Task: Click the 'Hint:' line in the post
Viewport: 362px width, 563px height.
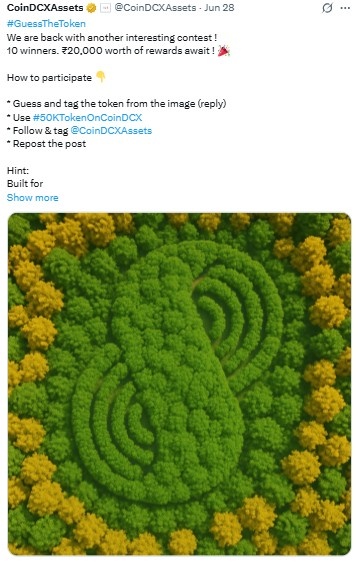Action: 18,171
